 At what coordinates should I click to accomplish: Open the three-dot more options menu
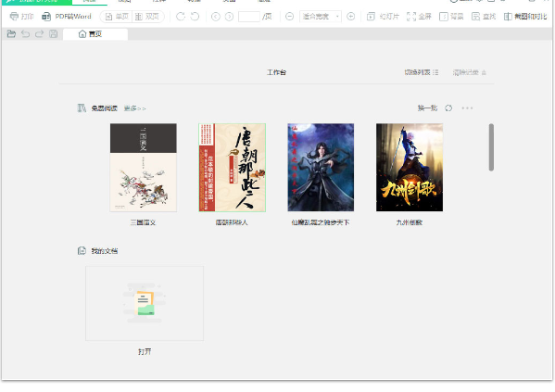[x=467, y=108]
